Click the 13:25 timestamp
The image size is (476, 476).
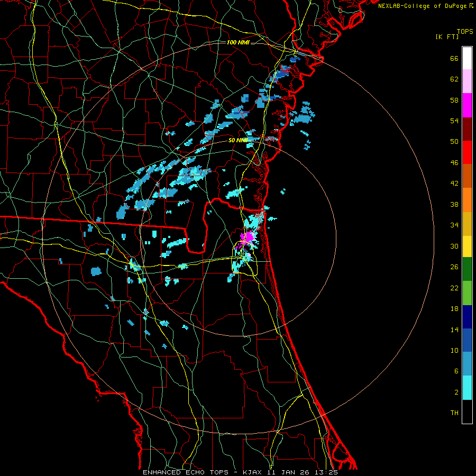326,472
